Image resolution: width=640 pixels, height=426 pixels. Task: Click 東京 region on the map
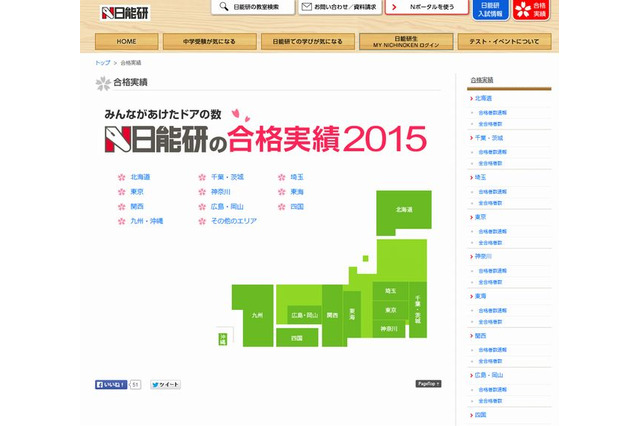[x=390, y=310]
